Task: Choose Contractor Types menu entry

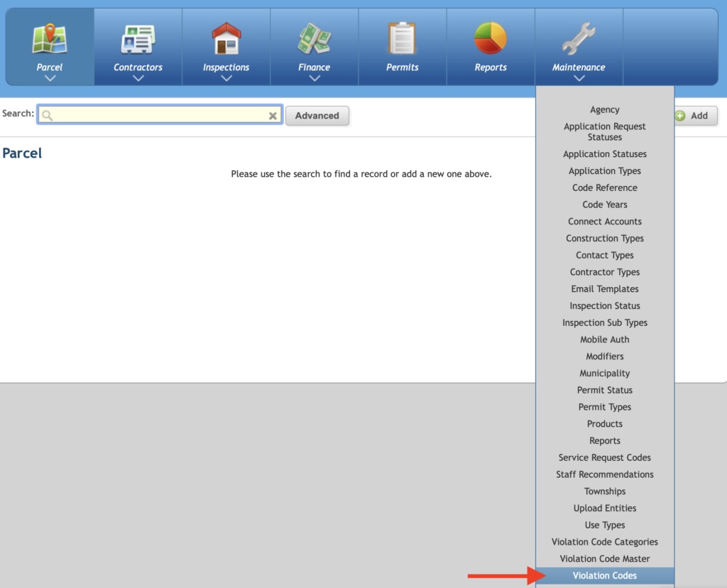Action: (605, 272)
